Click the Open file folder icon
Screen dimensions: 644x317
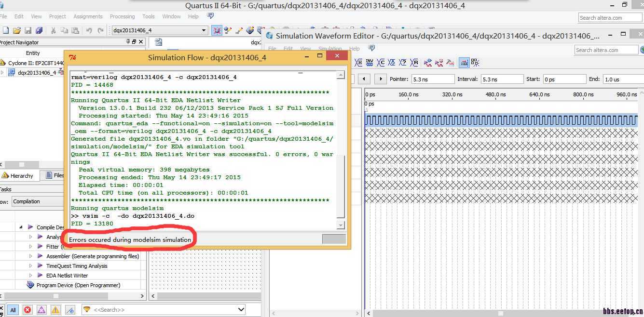(17, 30)
